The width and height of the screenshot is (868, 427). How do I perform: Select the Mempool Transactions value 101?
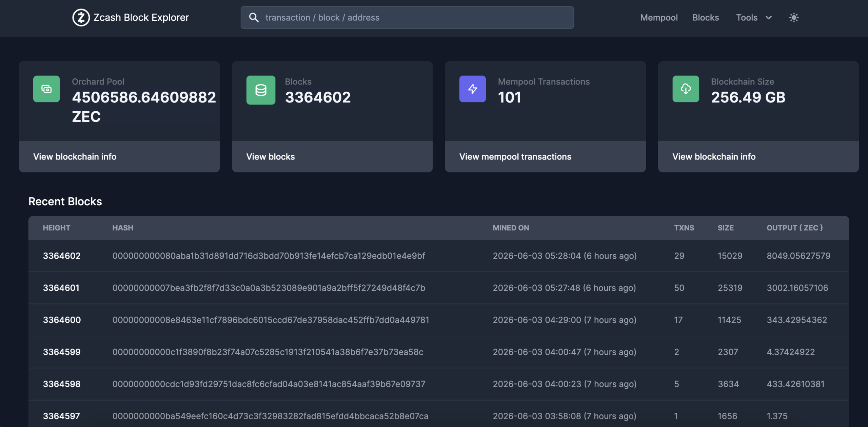pyautogui.click(x=509, y=97)
